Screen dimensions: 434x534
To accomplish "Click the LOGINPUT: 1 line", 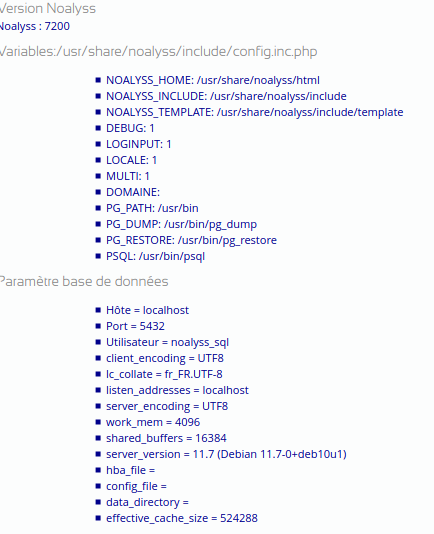I will (139, 144).
